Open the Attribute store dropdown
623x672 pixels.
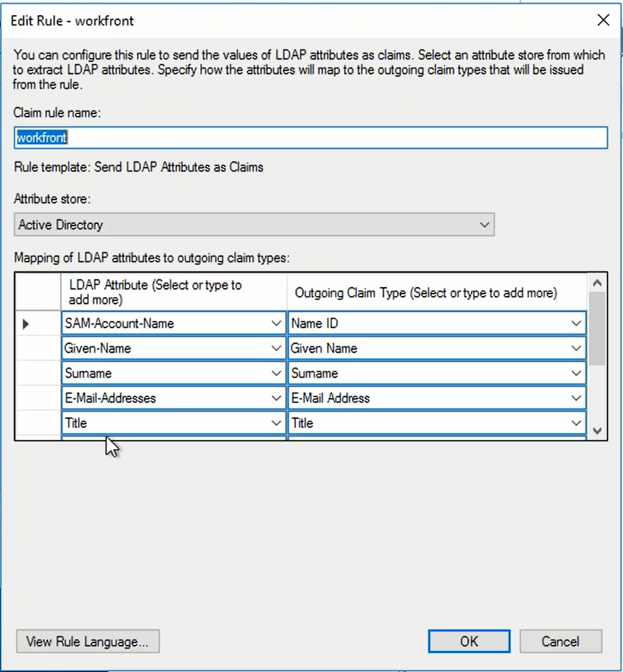(x=484, y=225)
